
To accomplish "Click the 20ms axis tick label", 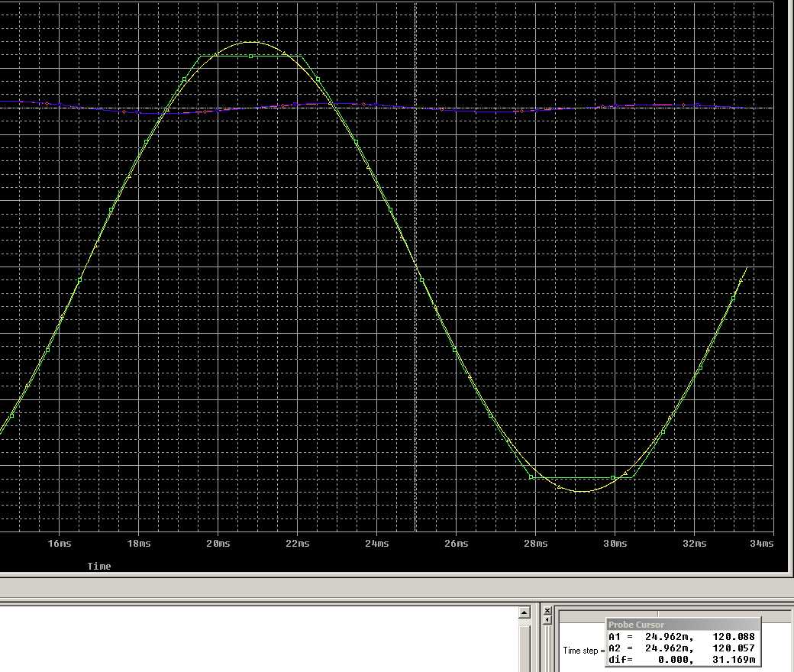I will click(218, 544).
